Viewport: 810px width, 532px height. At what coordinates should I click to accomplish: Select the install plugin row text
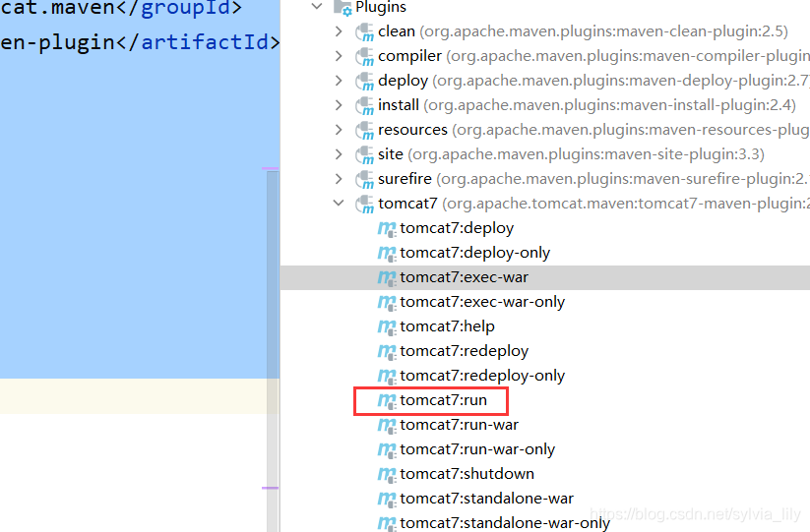(587, 105)
